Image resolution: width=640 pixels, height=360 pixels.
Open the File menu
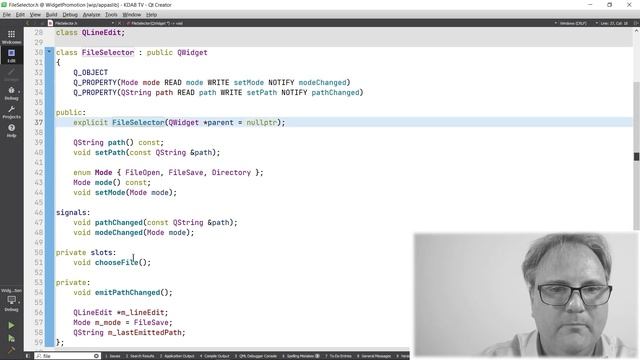[x=7, y=14]
